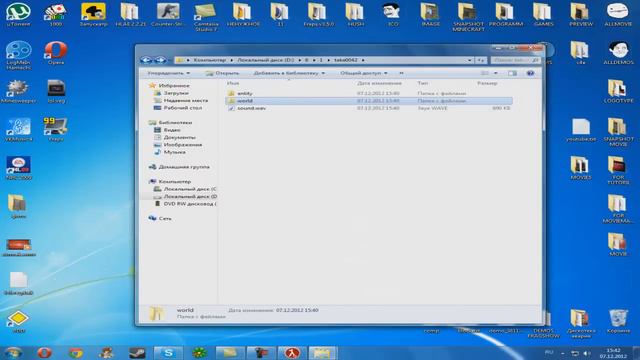This screenshot has height=360, width=640.
Task: Open the uTorrent desktop shortcut
Action: (x=18, y=14)
